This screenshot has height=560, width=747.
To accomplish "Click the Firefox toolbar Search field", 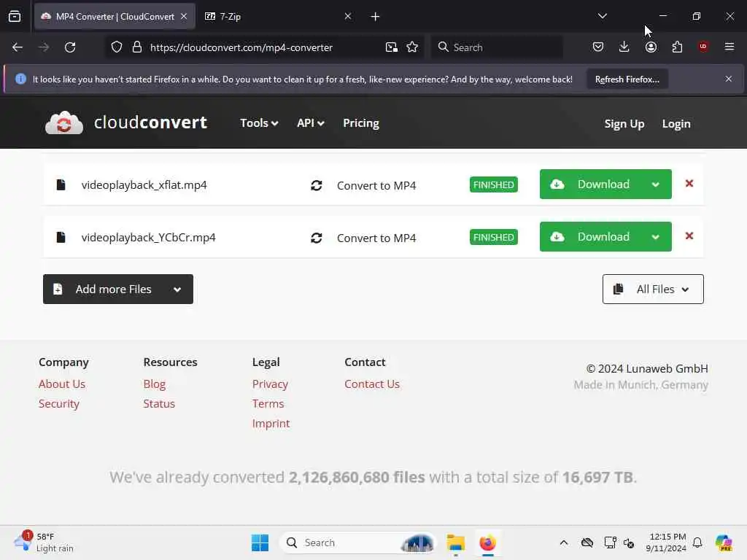I will pyautogui.click(x=497, y=47).
